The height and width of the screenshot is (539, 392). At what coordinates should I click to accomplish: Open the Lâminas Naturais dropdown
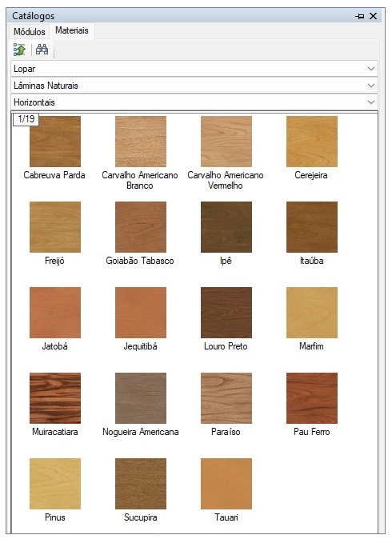pos(194,86)
